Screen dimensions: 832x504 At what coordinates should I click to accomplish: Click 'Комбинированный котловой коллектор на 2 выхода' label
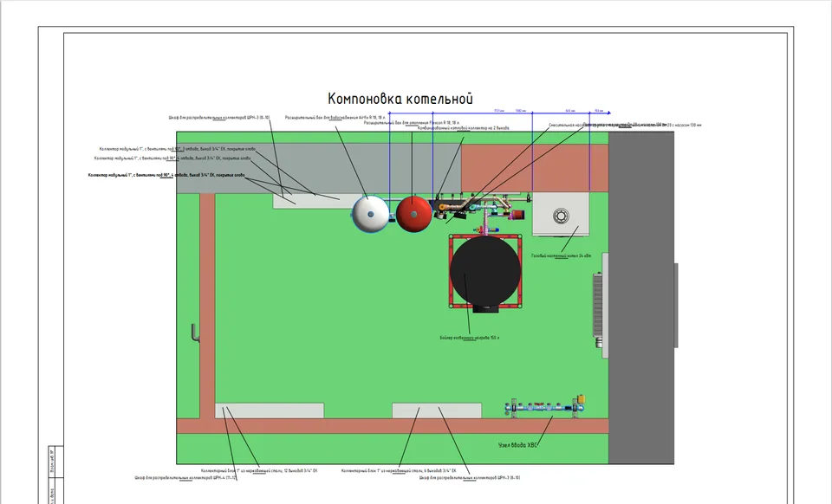[463, 127]
